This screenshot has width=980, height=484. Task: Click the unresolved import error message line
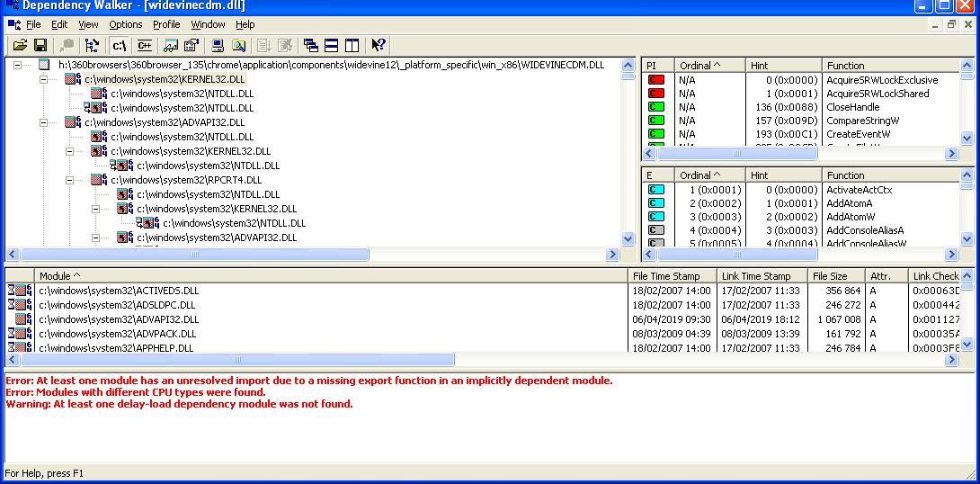tap(308, 381)
